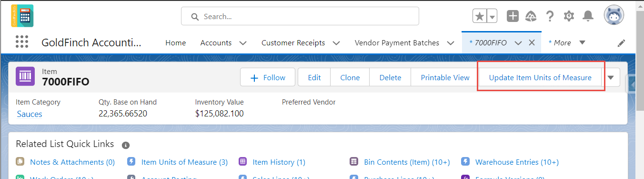Open the Accounts tab

point(216,43)
